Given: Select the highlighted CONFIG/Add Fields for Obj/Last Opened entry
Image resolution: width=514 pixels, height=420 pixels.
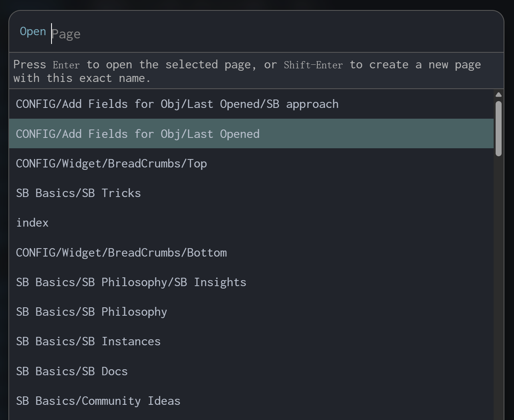Looking at the screenshot, I should pos(138,134).
